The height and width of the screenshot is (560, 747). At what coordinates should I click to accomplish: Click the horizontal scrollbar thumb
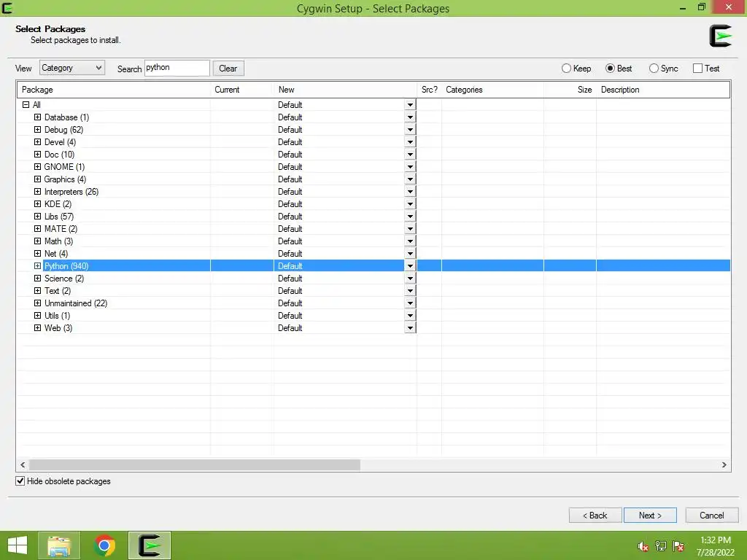(195, 464)
